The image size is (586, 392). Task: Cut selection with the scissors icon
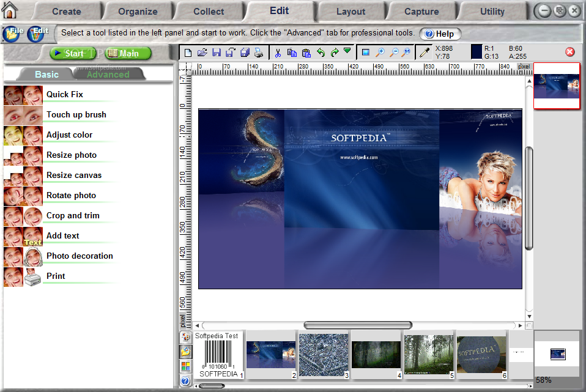[x=278, y=53]
